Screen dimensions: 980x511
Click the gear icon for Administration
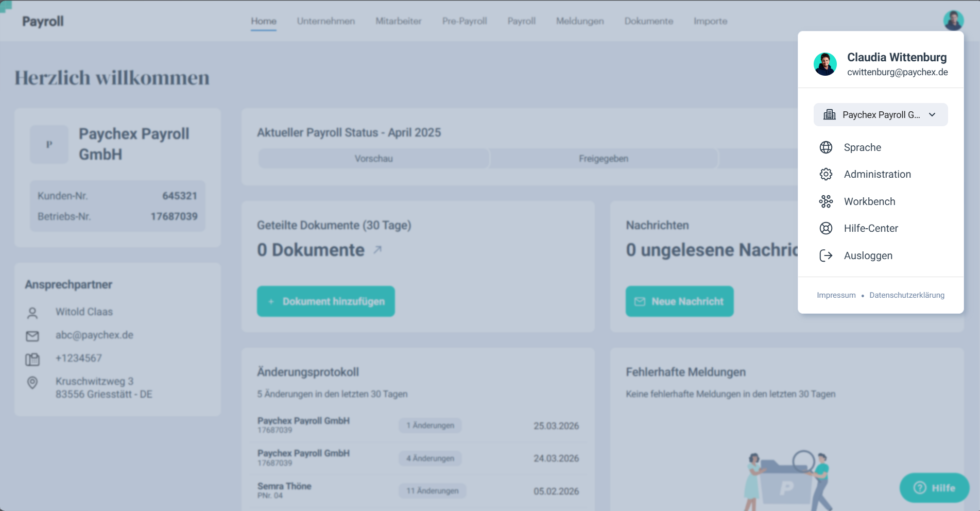[826, 174]
